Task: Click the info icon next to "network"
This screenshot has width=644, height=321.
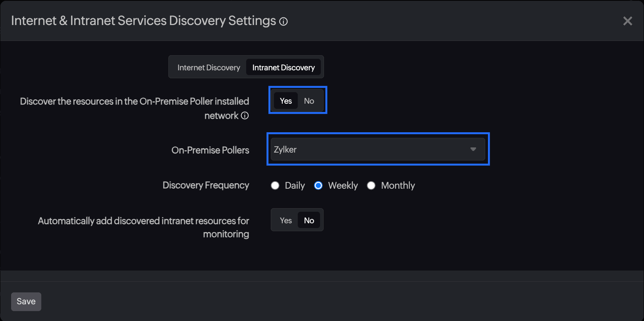Action: 245,116
